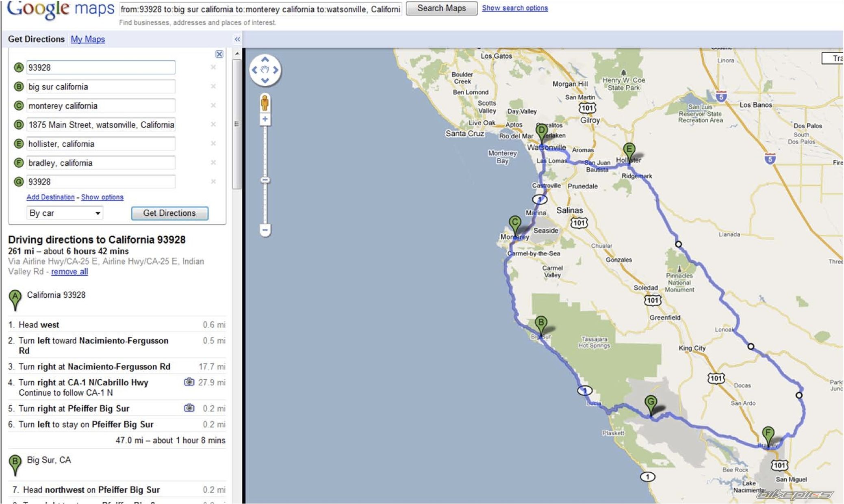844x504 pixels.
Task: Select step 6 stay on Pfeiffer Big Sur
Action: [117, 424]
